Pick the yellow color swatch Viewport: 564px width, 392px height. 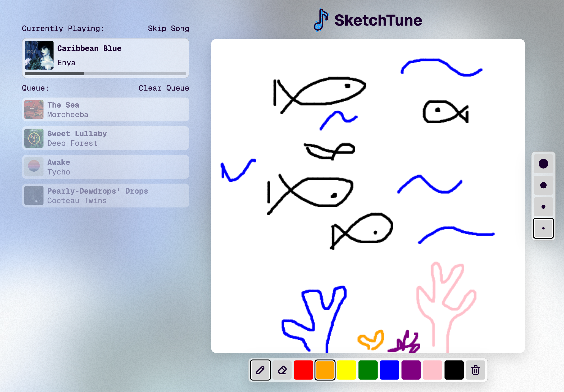[346, 370]
